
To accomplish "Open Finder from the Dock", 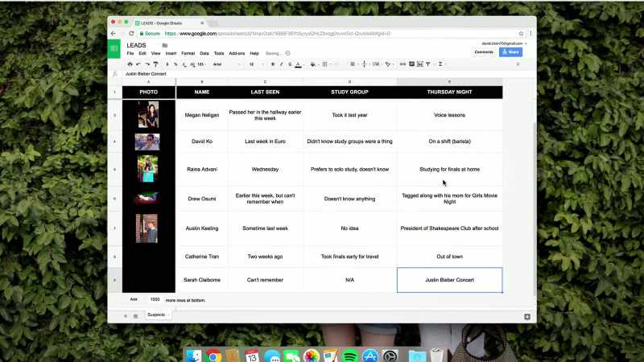I will (193, 356).
